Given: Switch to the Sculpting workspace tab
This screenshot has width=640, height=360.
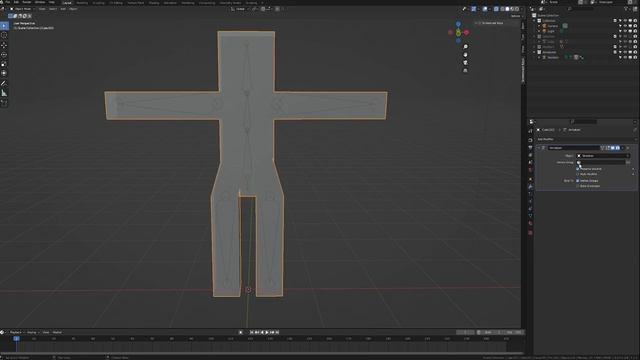Looking at the screenshot, I should [x=98, y=2].
